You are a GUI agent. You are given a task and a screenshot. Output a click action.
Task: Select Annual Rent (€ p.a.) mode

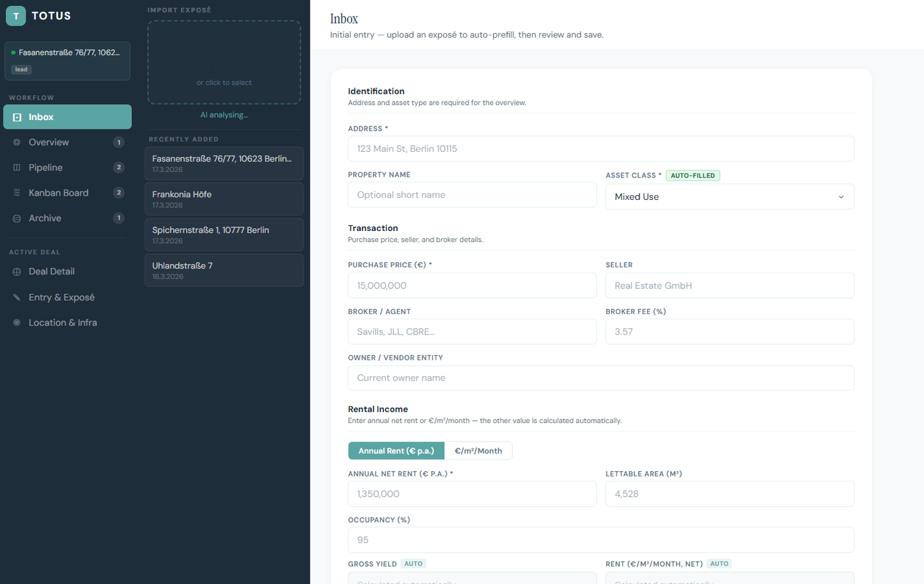[397, 451]
